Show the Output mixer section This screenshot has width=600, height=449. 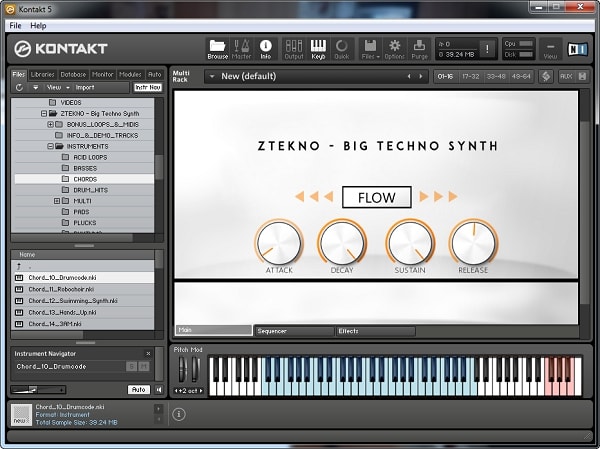point(294,47)
